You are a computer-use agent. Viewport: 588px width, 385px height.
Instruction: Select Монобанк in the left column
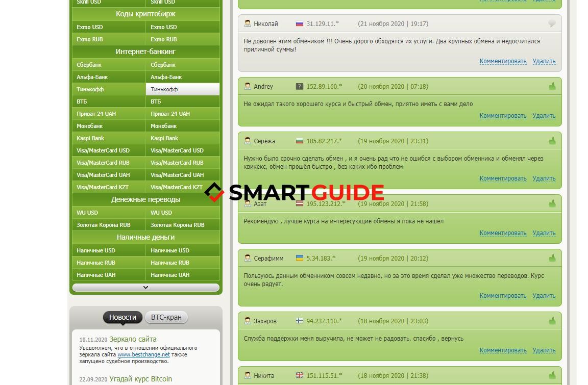coord(109,126)
